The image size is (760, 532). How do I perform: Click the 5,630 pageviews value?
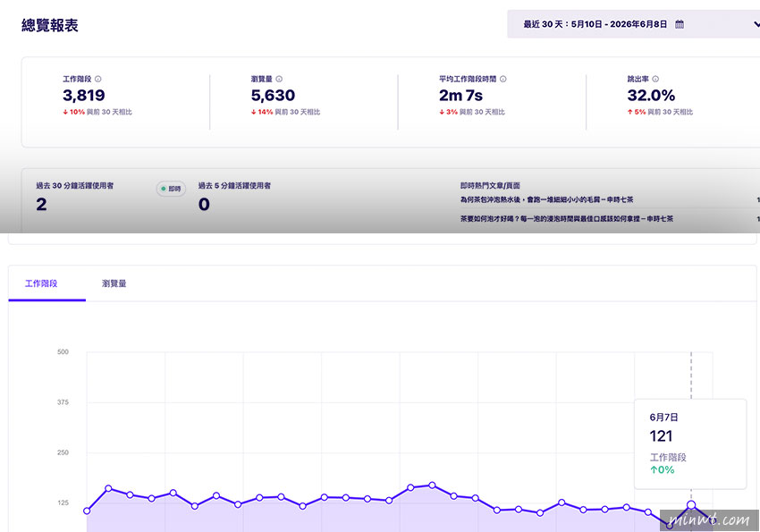273,96
